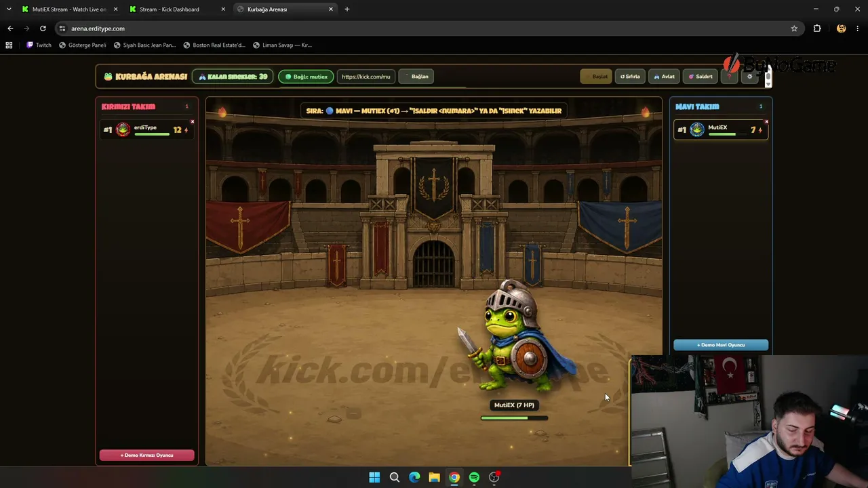Viewport: 868px width, 488px height.
Task: Expand the tab search dropdown arrow
Action: tap(9, 9)
